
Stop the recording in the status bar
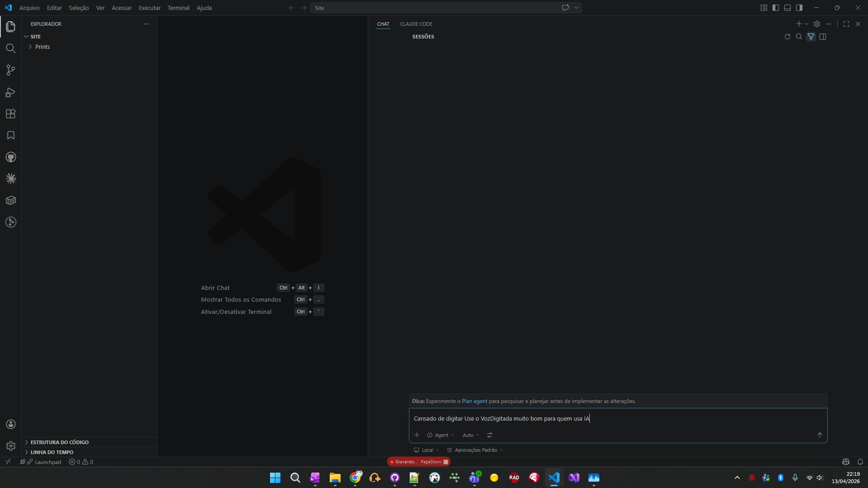446,462
